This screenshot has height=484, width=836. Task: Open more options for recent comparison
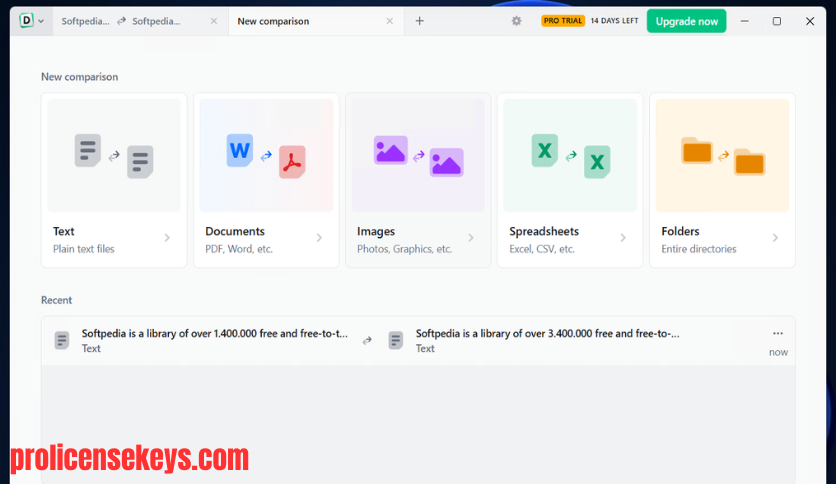click(x=778, y=333)
